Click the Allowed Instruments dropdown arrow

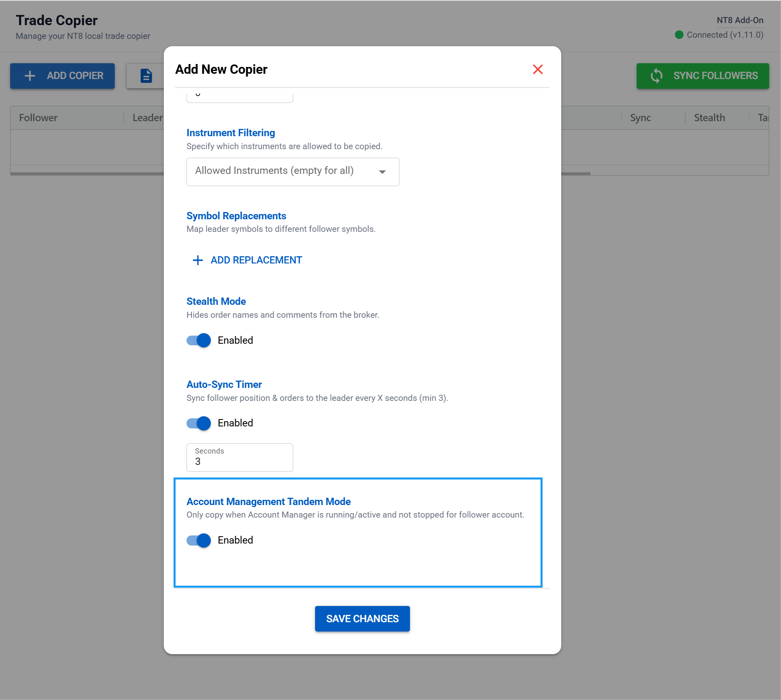[382, 172]
